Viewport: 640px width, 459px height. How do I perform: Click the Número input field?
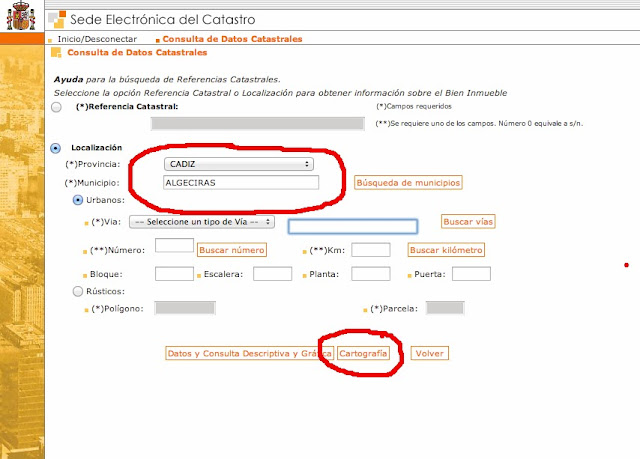click(174, 246)
